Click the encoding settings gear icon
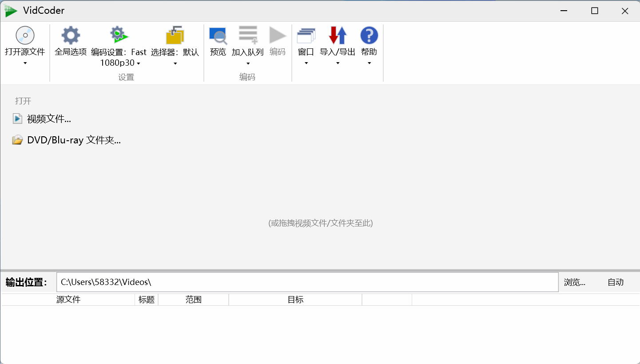This screenshot has height=364, width=640. pyautogui.click(x=119, y=36)
